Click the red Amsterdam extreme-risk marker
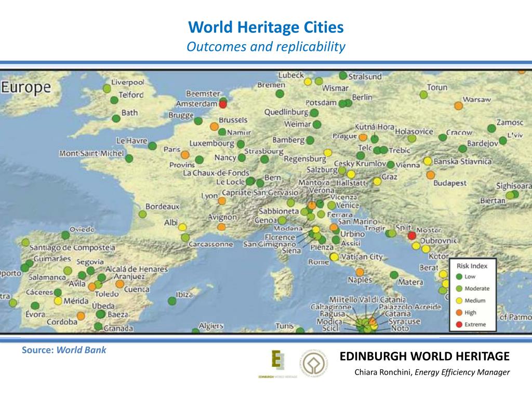This screenshot has height=399, width=532. click(x=223, y=104)
